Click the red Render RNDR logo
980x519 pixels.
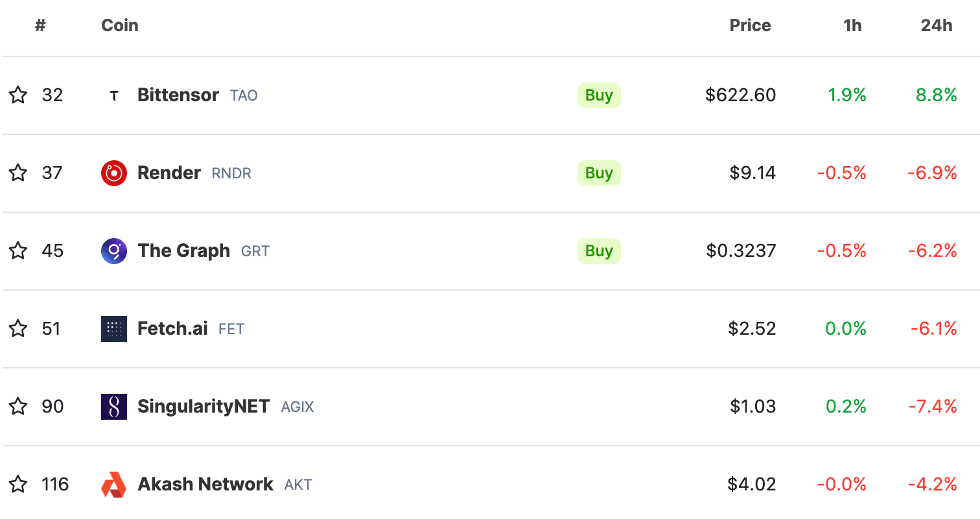tap(113, 173)
